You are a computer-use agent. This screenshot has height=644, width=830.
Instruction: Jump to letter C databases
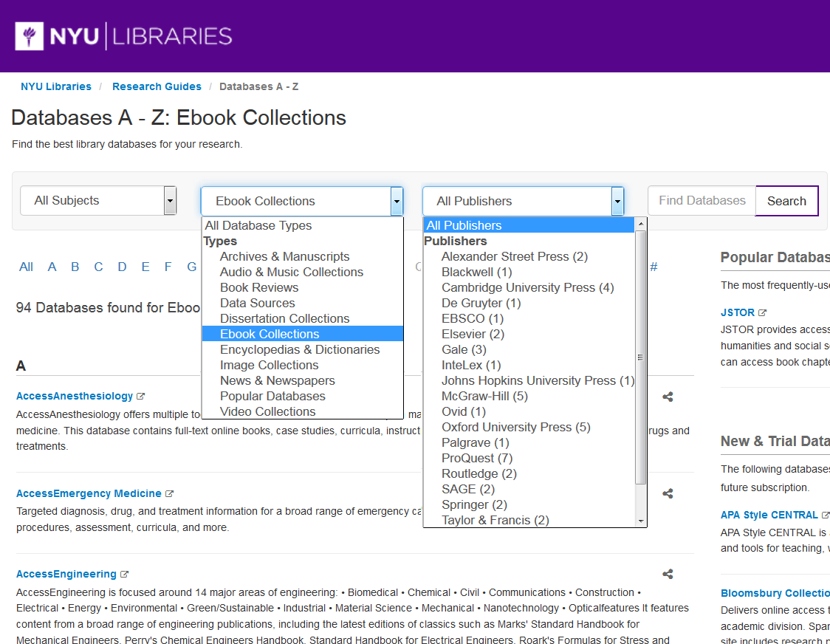[98, 267]
